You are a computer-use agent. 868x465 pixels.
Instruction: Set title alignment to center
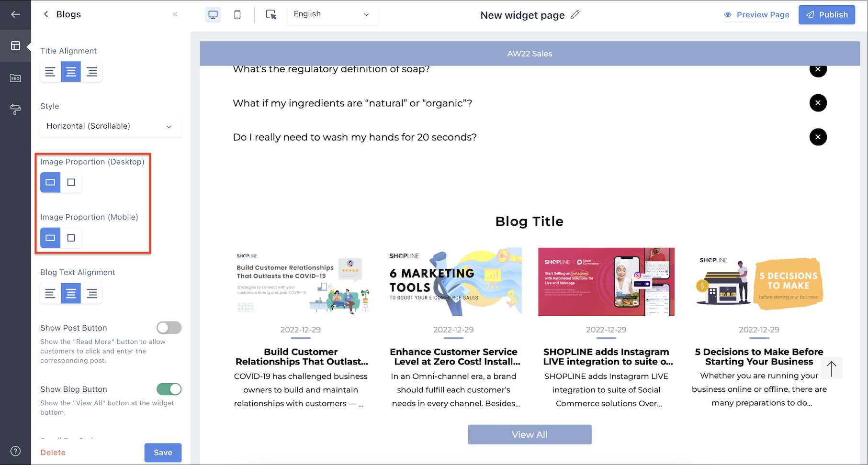click(71, 72)
